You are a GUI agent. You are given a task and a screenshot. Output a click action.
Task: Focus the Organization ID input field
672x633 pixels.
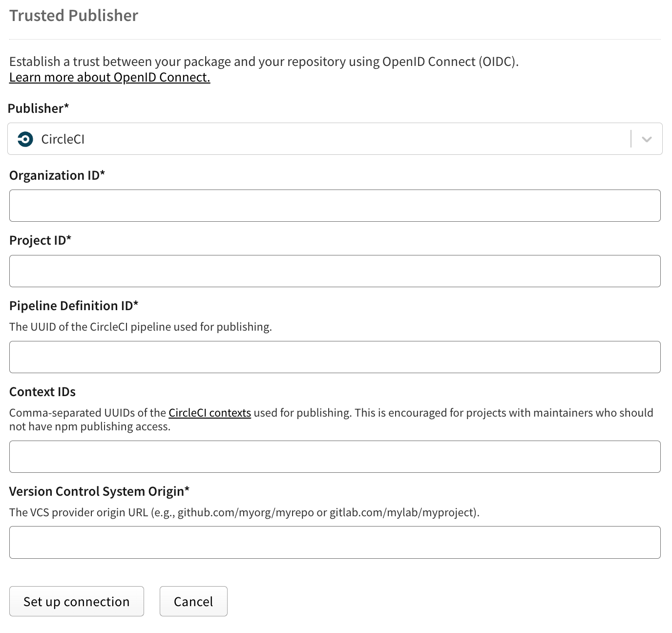click(x=335, y=206)
